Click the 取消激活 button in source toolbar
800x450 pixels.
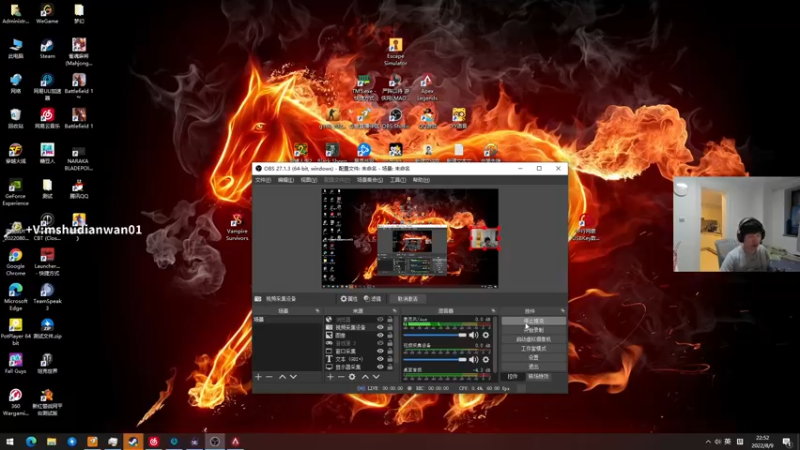(408, 299)
